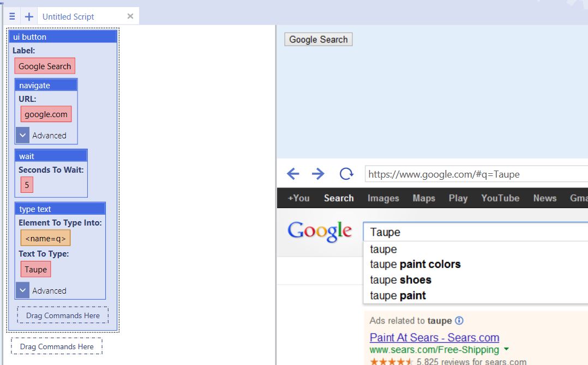The width and height of the screenshot is (588, 365).
Task: Edit the <name=q> element selector field
Action: 45,238
